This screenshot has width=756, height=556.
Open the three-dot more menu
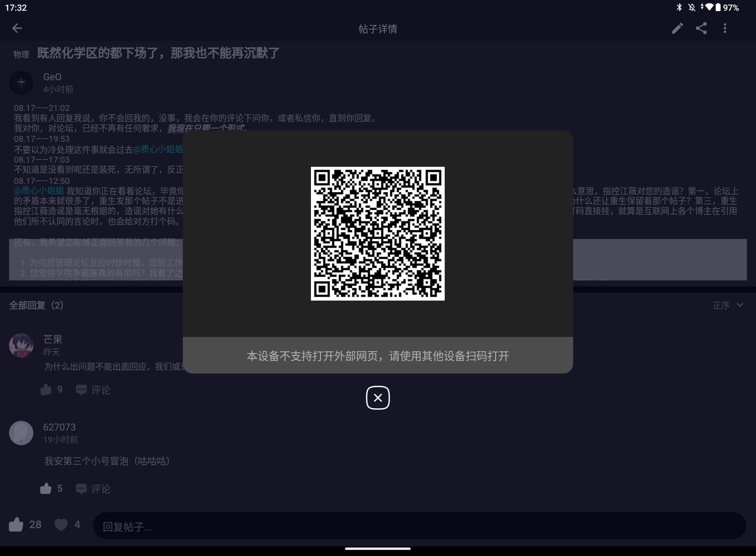pos(725,28)
